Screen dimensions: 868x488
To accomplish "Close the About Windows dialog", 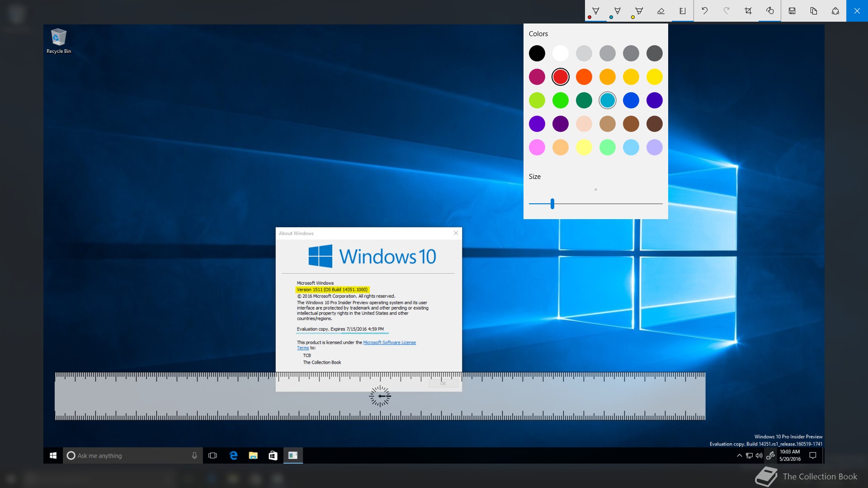I will pyautogui.click(x=456, y=233).
